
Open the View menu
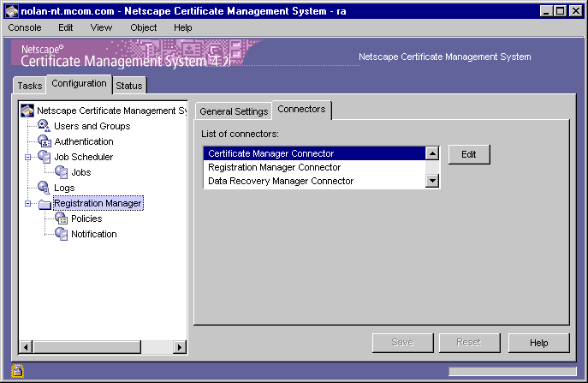(101, 27)
